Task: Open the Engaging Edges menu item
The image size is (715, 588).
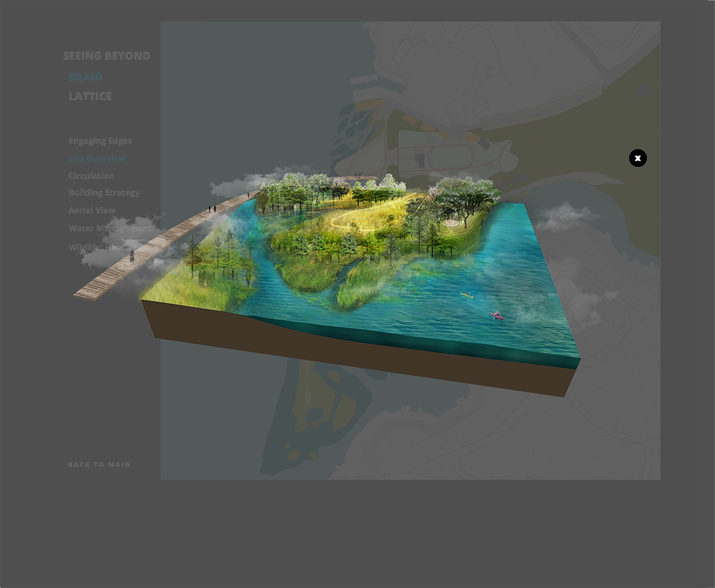Action: click(100, 141)
